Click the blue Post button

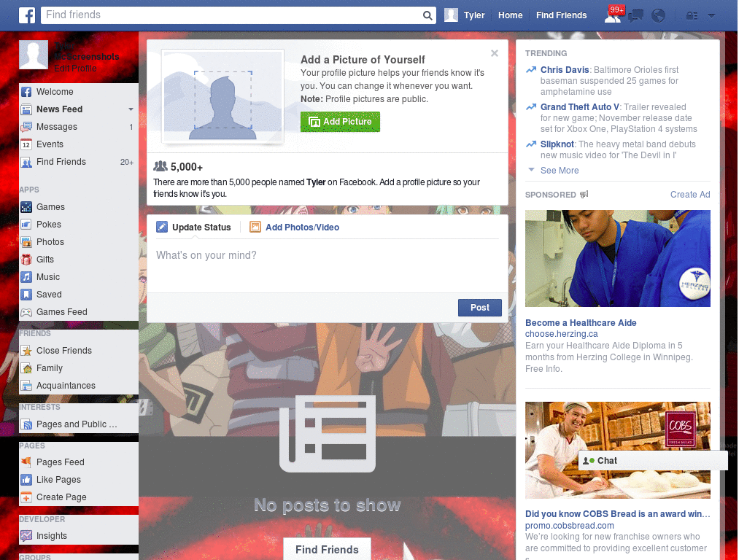(x=480, y=308)
